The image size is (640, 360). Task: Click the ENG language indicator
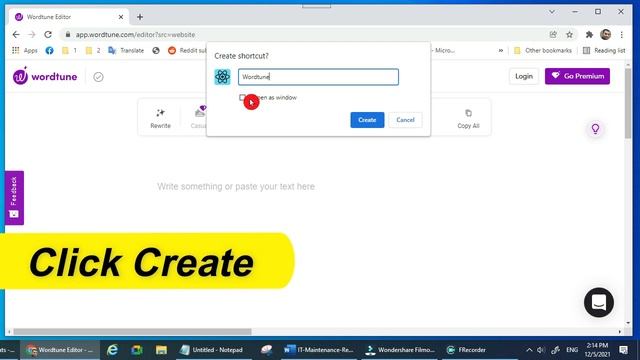coord(572,350)
